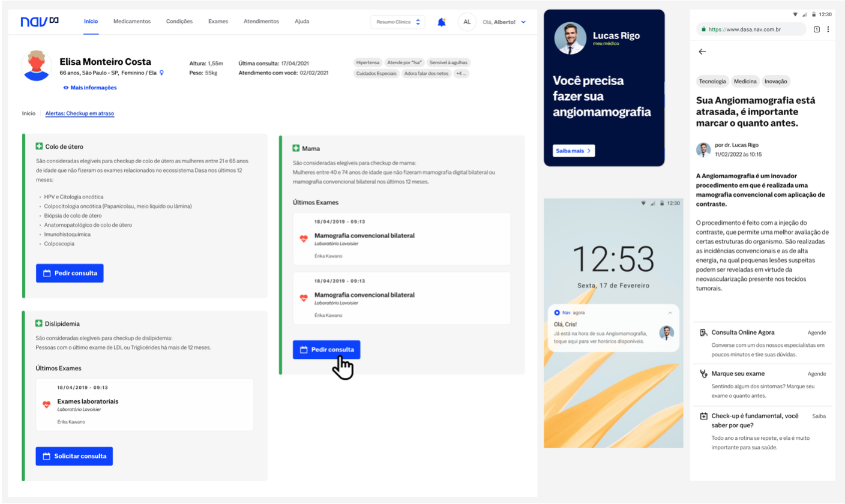Click heart icon next to Exames laboratoriais
The width and height of the screenshot is (845, 504).
tap(47, 404)
